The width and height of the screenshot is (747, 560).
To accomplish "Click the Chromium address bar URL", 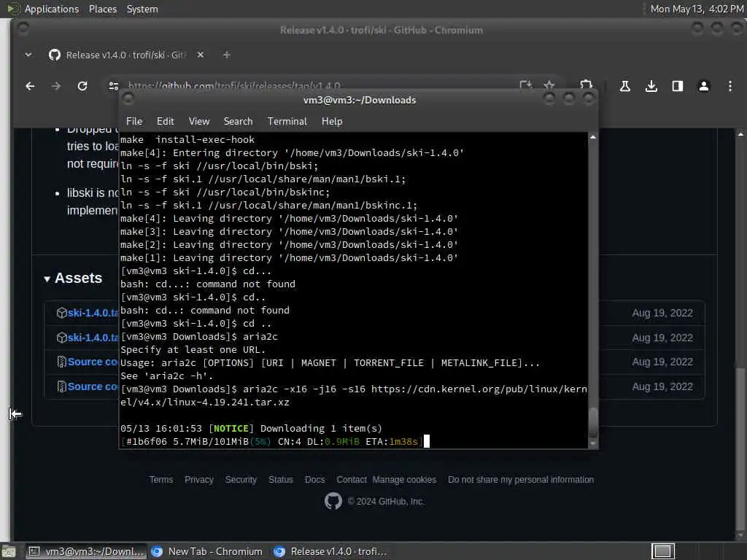I will coord(234,86).
